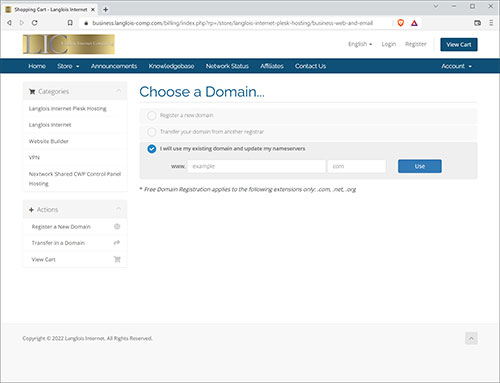Click the LIC gold logo
The image size is (500, 383).
click(x=69, y=44)
